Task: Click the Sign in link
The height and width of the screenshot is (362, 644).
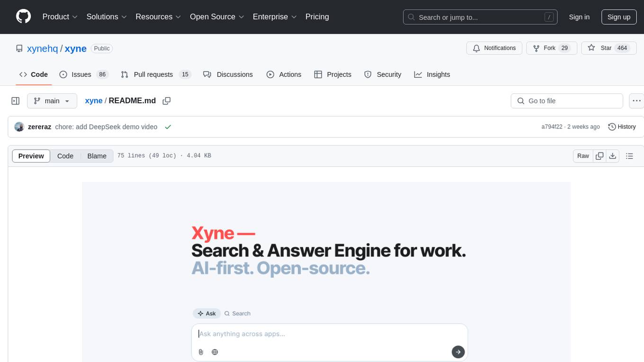Action: [x=579, y=17]
